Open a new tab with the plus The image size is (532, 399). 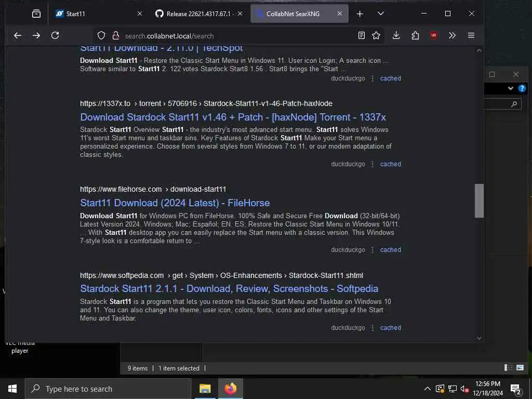click(x=360, y=14)
